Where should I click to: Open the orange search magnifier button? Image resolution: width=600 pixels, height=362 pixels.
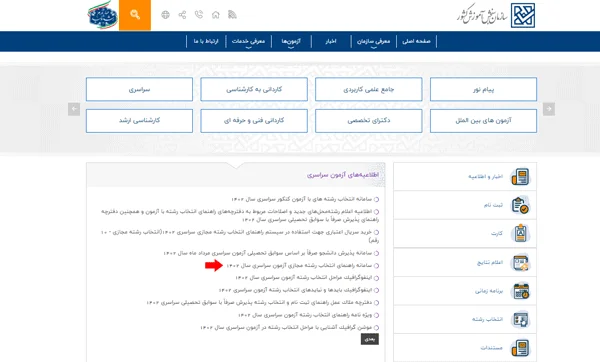coord(135,15)
